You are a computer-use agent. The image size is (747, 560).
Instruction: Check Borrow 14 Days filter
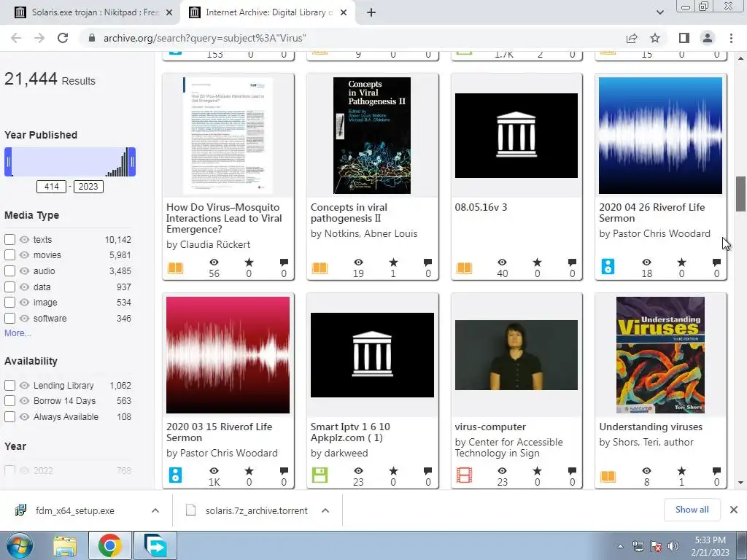click(9, 401)
